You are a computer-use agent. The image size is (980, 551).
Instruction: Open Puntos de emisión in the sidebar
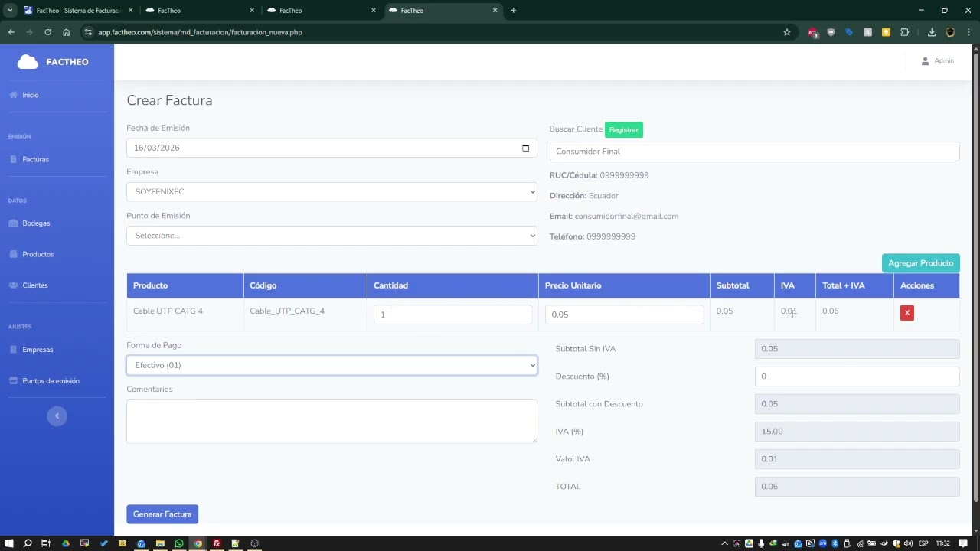(x=44, y=380)
